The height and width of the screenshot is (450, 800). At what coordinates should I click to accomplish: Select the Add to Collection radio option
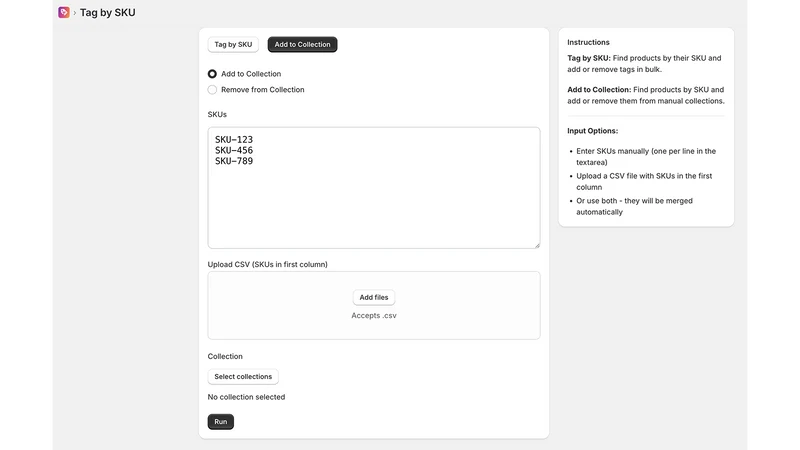click(212, 74)
